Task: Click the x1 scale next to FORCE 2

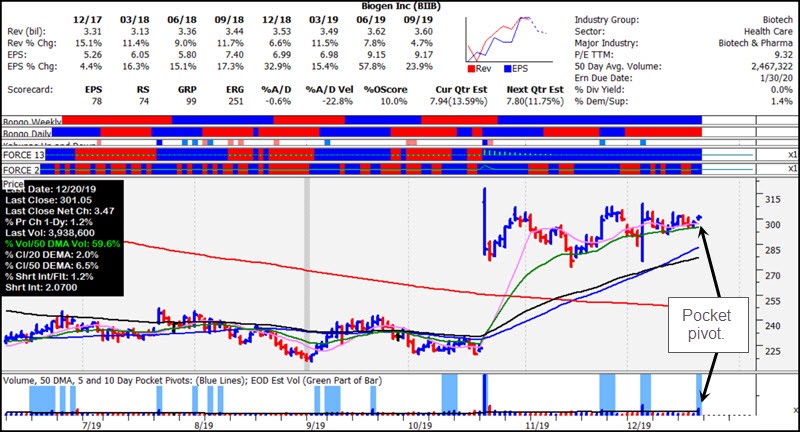Action: (792, 168)
